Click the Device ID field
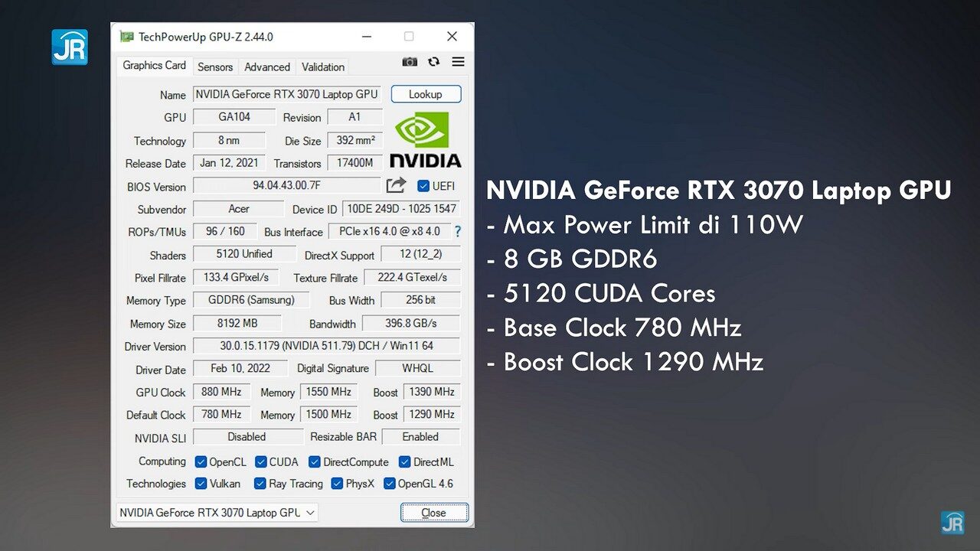 [x=402, y=208]
